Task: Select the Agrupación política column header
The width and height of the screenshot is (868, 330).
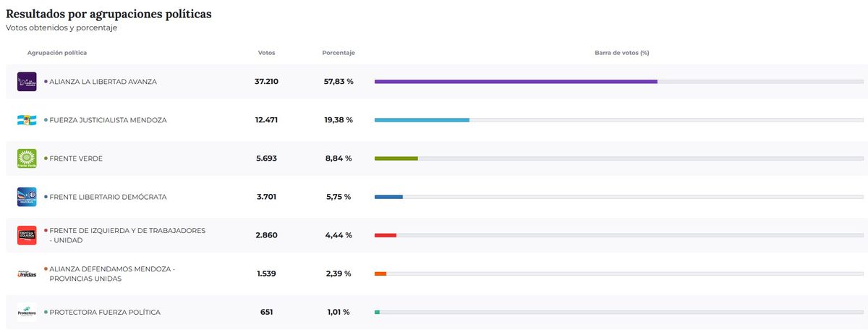Action: pyautogui.click(x=57, y=53)
